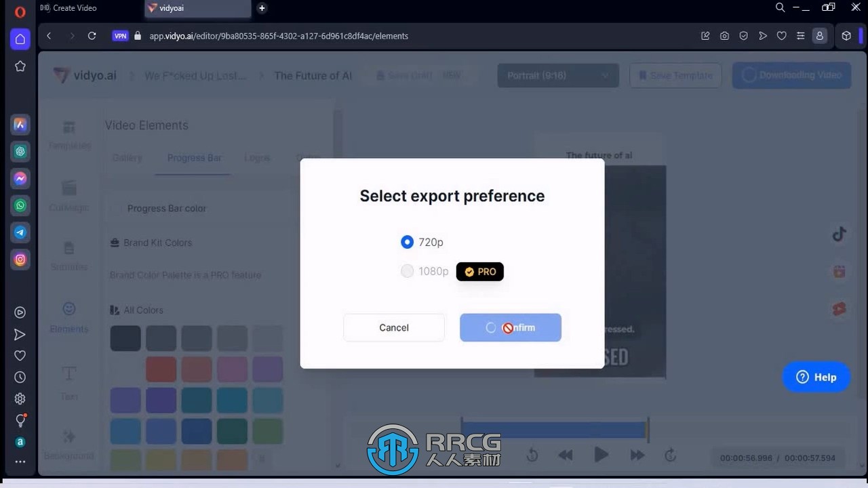Image resolution: width=868 pixels, height=488 pixels.
Task: Open the profile account icon
Action: click(820, 36)
